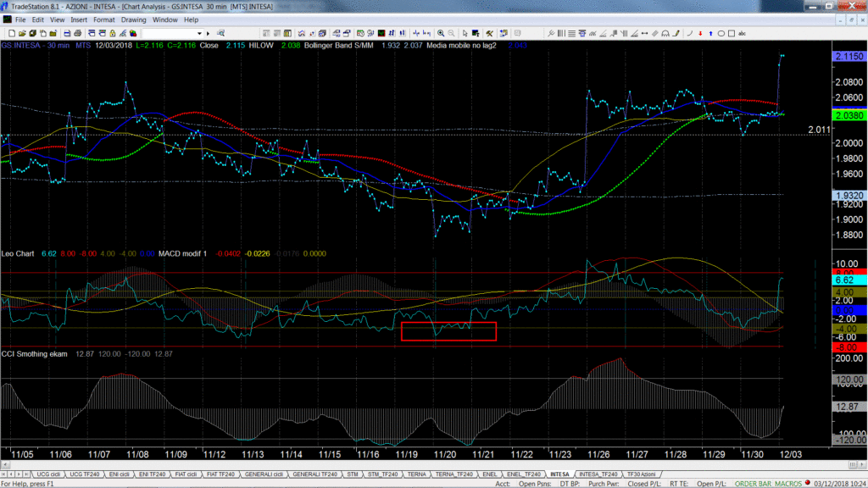Viewport: 868px width, 488px height.
Task: Click the small arrow right of combo box
Action: tap(209, 33)
